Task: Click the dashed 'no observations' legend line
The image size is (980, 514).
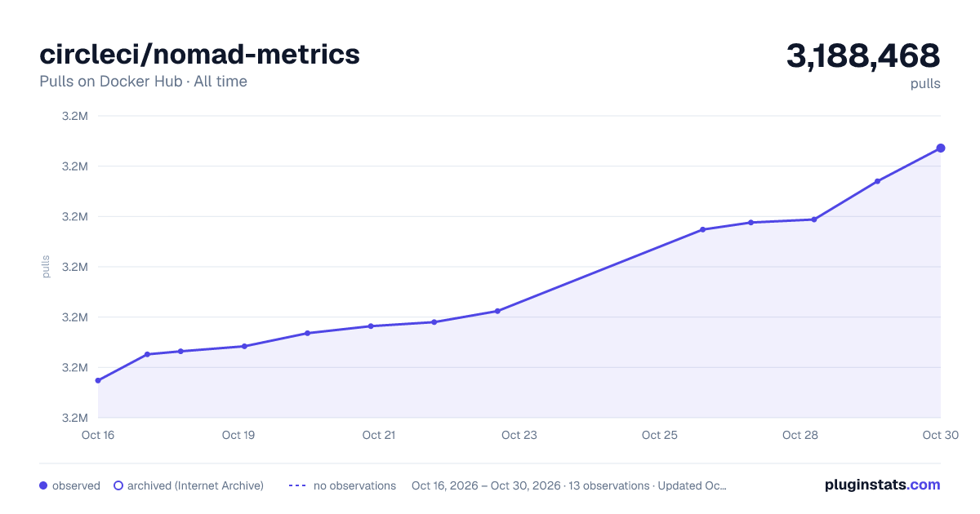Action: click(x=297, y=485)
